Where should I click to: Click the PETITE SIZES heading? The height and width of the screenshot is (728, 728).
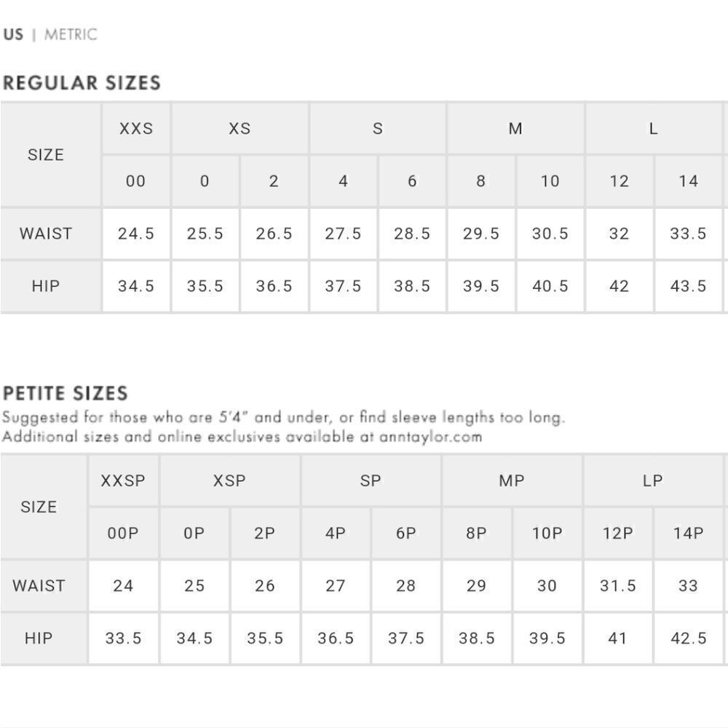(65, 393)
